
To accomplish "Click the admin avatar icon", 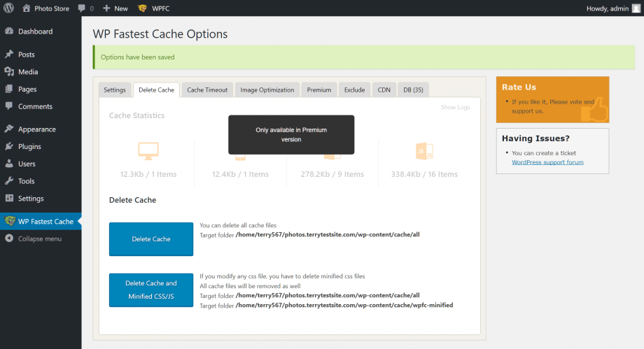I will (x=636, y=8).
